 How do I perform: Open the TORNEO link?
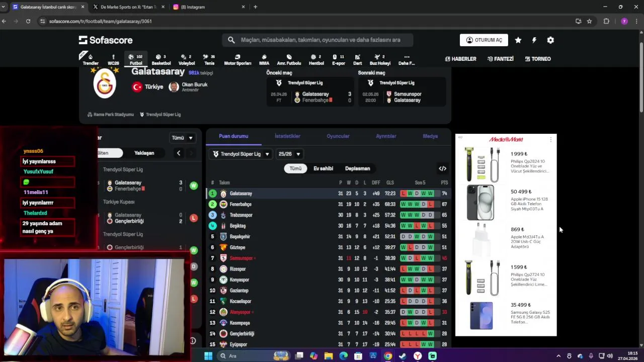[x=538, y=59]
